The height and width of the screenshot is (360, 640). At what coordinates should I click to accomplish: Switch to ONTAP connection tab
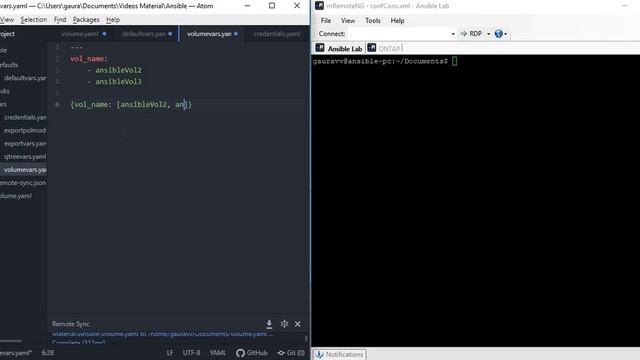click(384, 49)
